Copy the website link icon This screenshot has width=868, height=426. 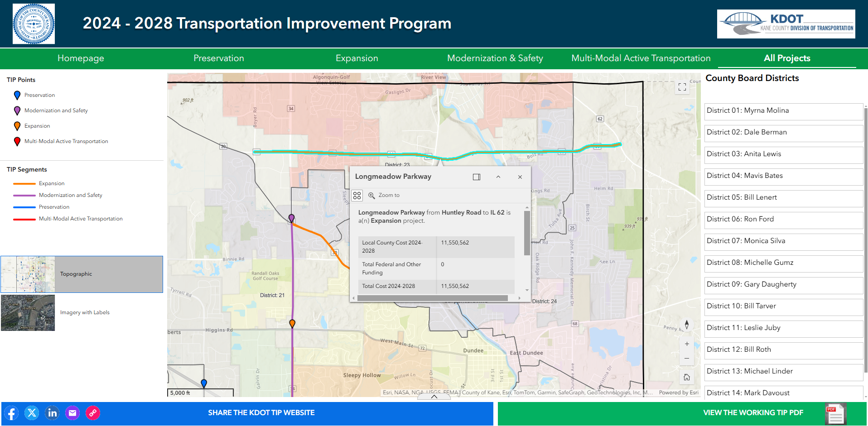click(93, 413)
